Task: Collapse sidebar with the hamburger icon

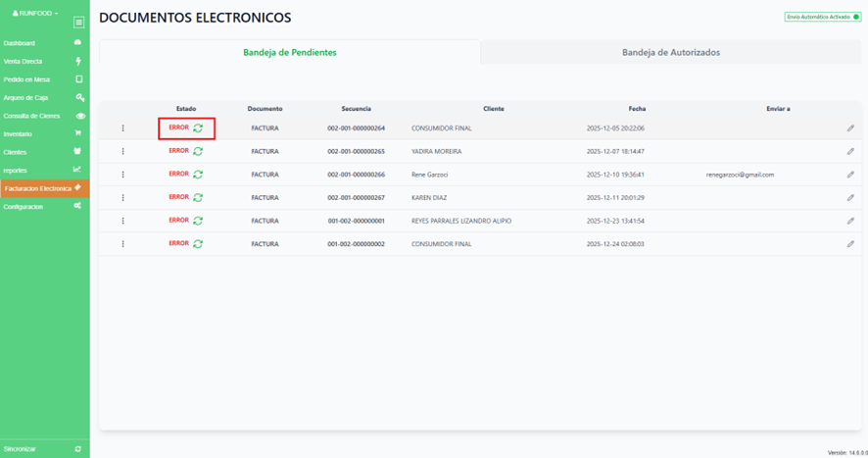Action: pos(78,23)
